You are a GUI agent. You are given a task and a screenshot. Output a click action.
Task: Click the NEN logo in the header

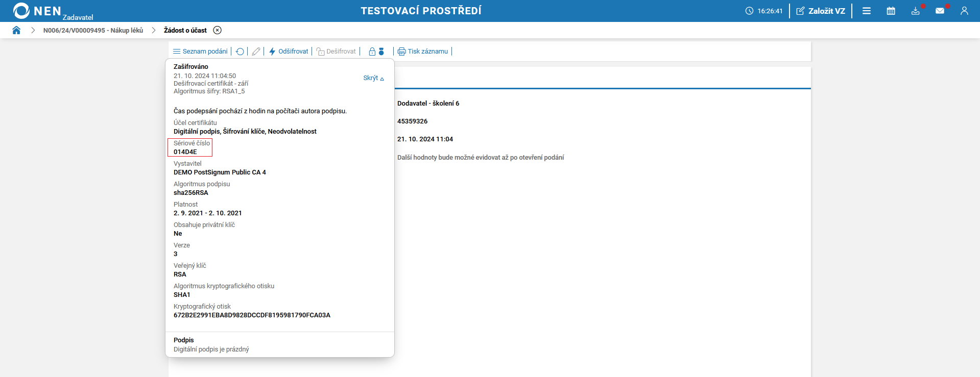(x=37, y=11)
